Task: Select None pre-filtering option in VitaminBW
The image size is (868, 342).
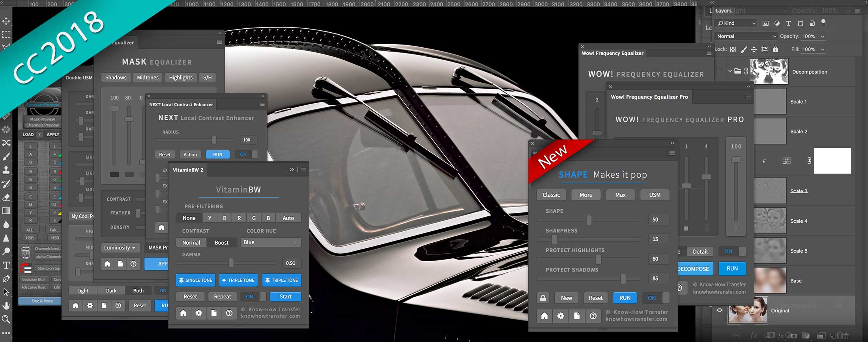Action: [x=189, y=218]
